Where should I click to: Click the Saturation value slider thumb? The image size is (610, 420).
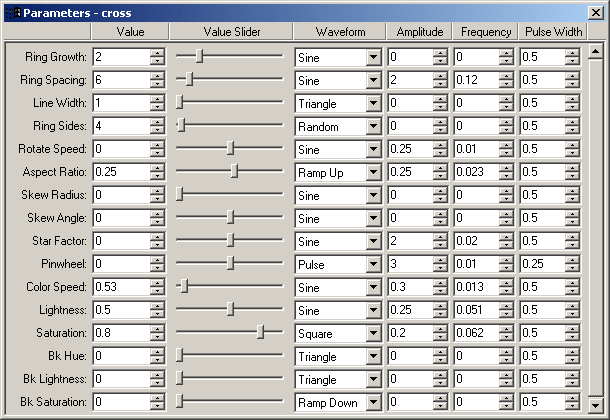[x=261, y=332]
